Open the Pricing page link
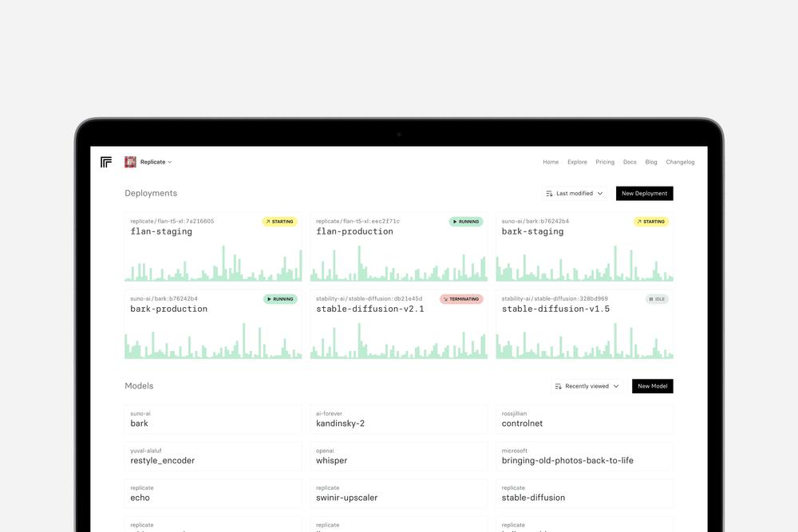 point(605,162)
